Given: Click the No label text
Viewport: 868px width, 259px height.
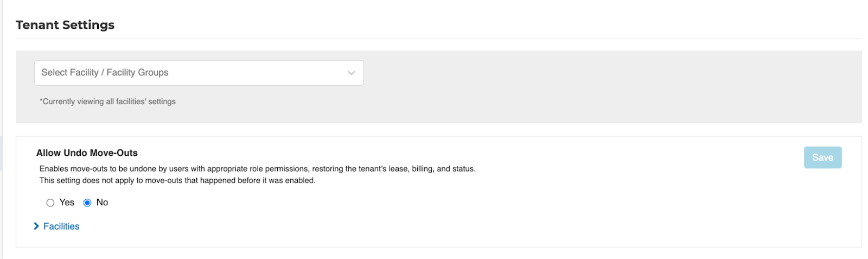Looking at the screenshot, I should [102, 203].
